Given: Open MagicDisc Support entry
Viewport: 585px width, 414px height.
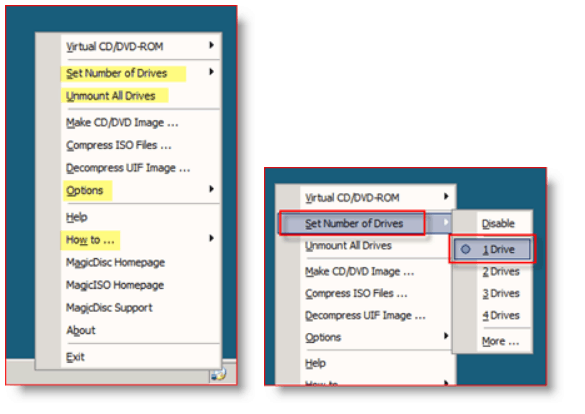Looking at the screenshot, I should 109,308.
